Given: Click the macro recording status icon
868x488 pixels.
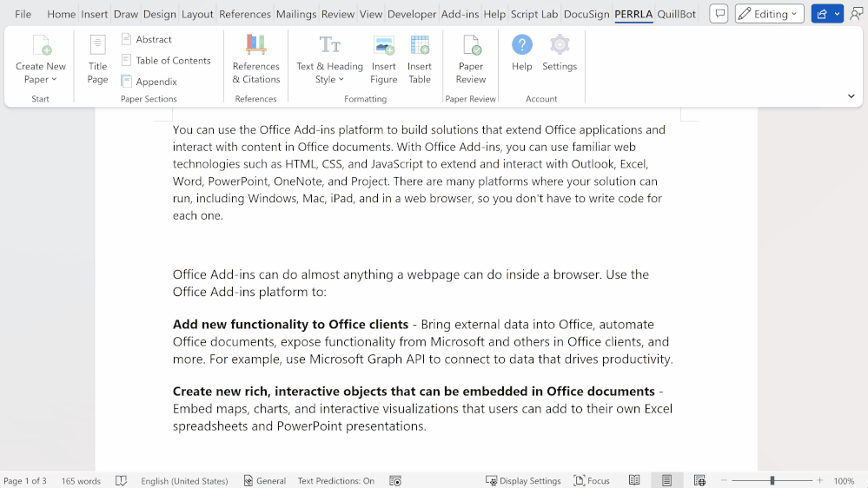Looking at the screenshot, I should [395, 481].
